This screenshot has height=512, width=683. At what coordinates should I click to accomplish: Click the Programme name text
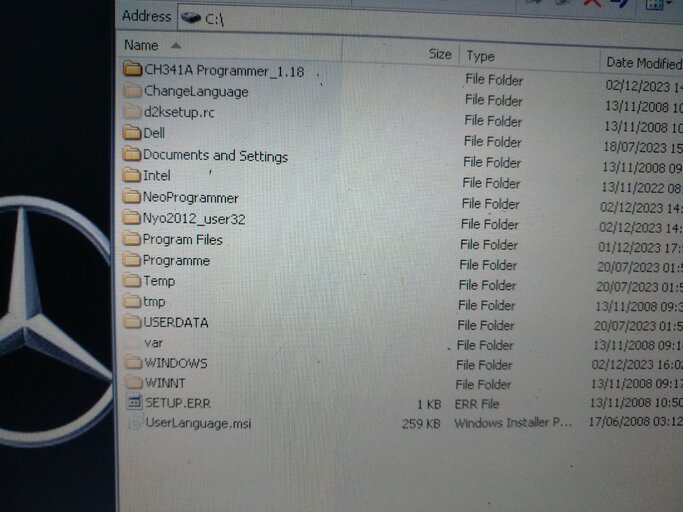coord(176,260)
